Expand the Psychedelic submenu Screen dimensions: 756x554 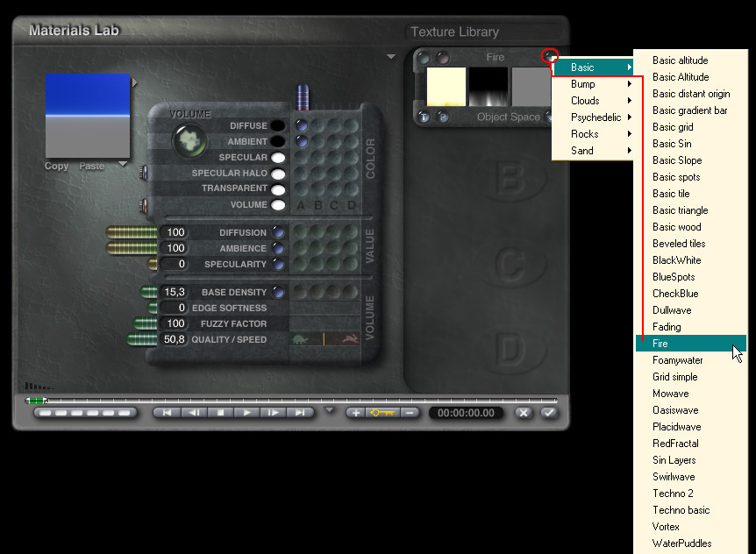592,117
